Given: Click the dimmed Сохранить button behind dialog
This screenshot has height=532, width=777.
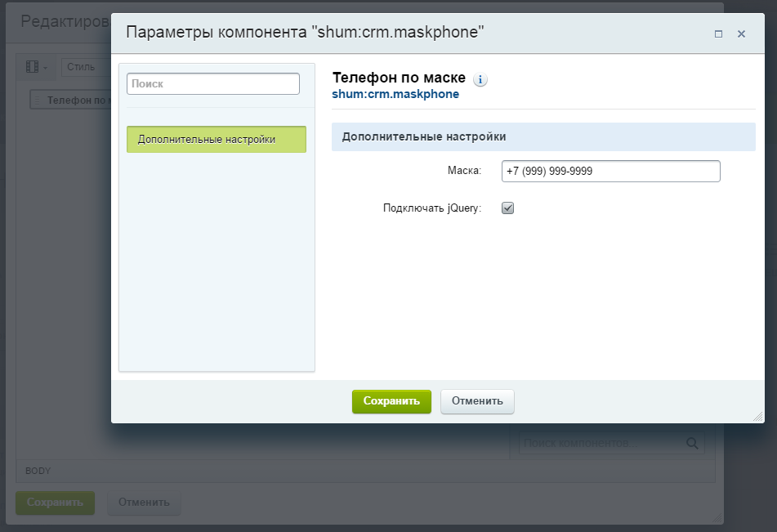Looking at the screenshot, I should [56, 503].
